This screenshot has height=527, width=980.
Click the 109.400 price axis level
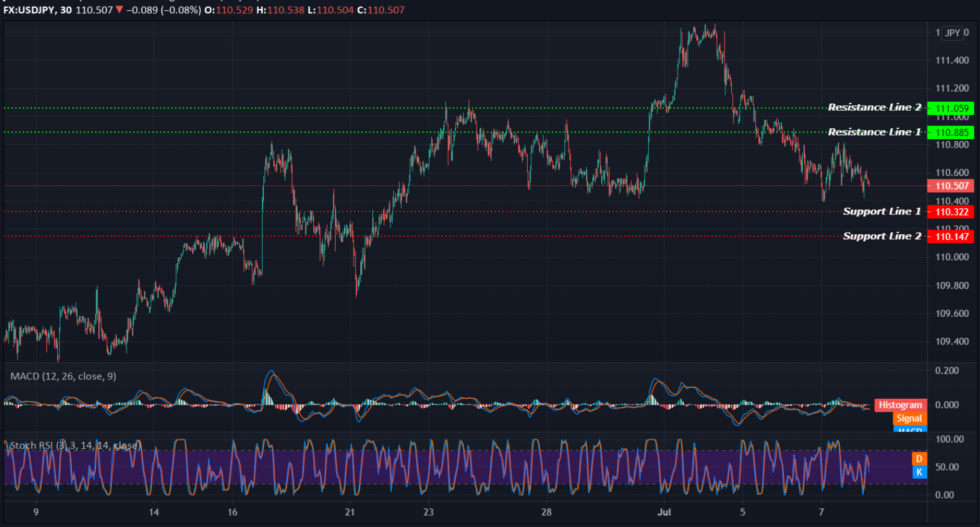(x=952, y=341)
